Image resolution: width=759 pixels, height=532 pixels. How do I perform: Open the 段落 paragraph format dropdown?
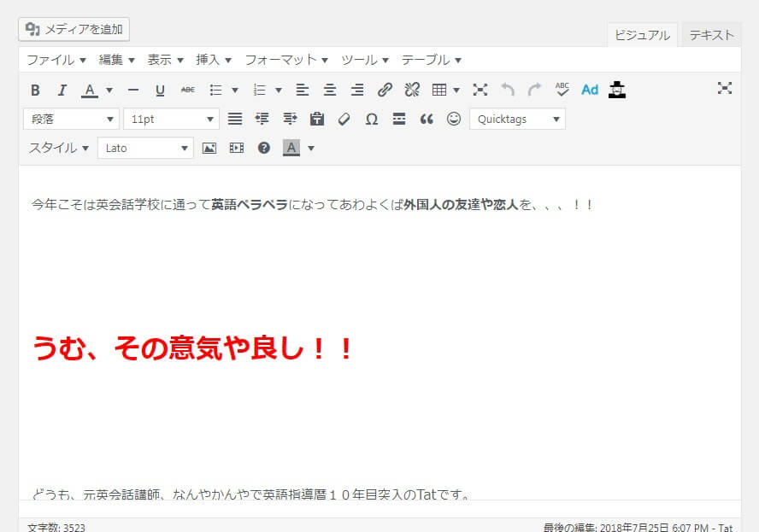(x=71, y=119)
